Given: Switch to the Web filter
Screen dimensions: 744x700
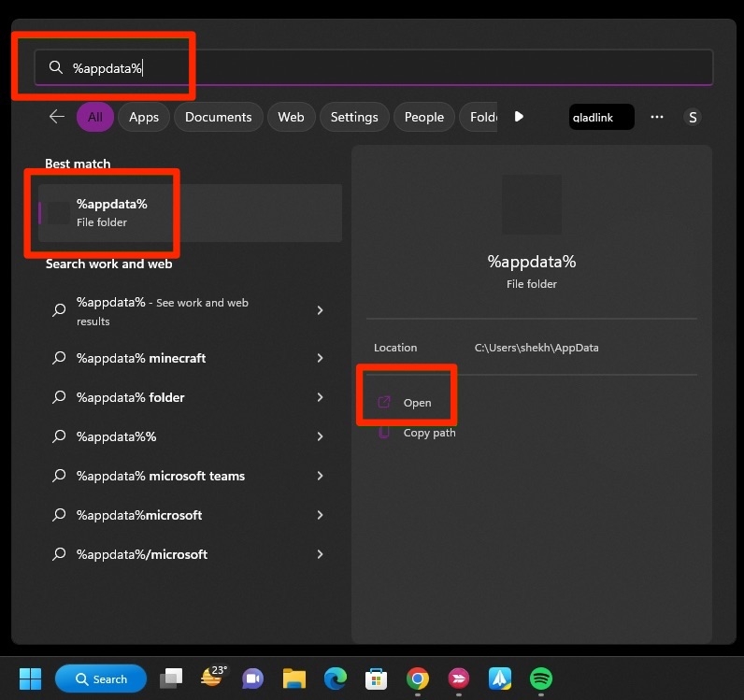Looking at the screenshot, I should click(x=291, y=117).
